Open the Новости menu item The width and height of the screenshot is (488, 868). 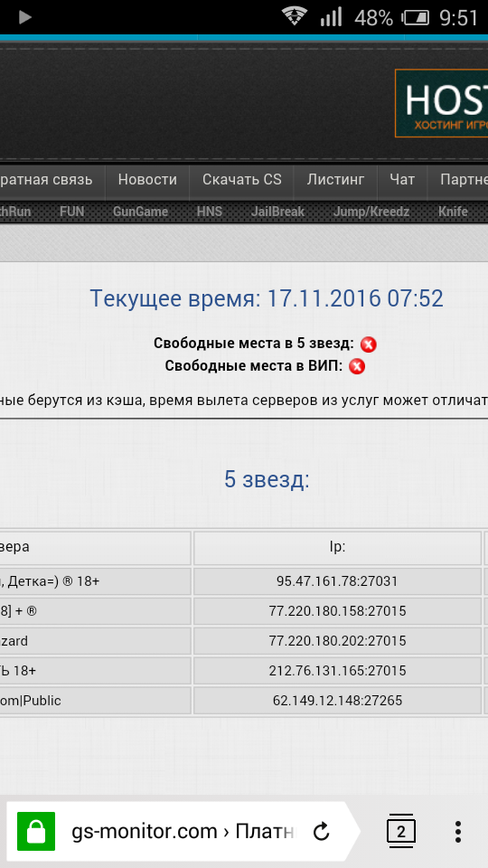click(147, 180)
